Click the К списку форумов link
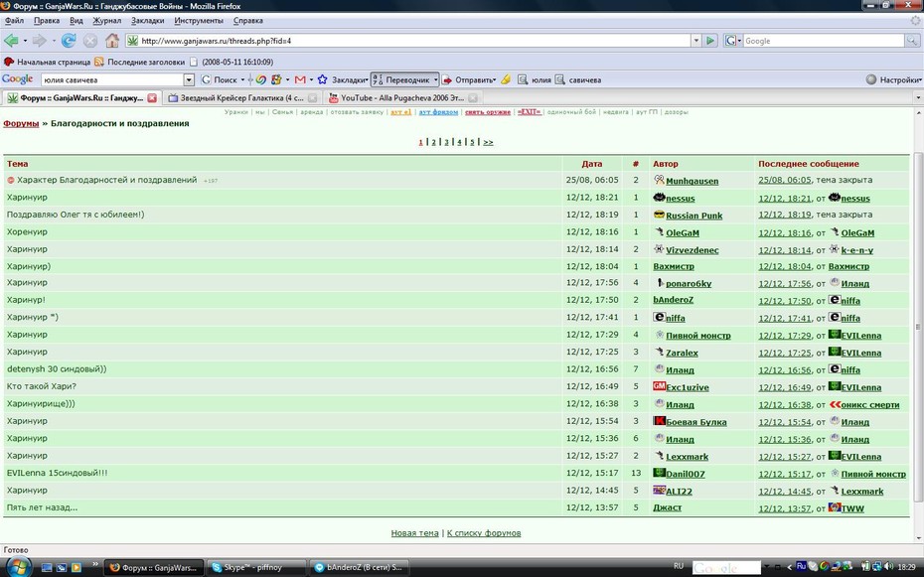 pos(484,533)
